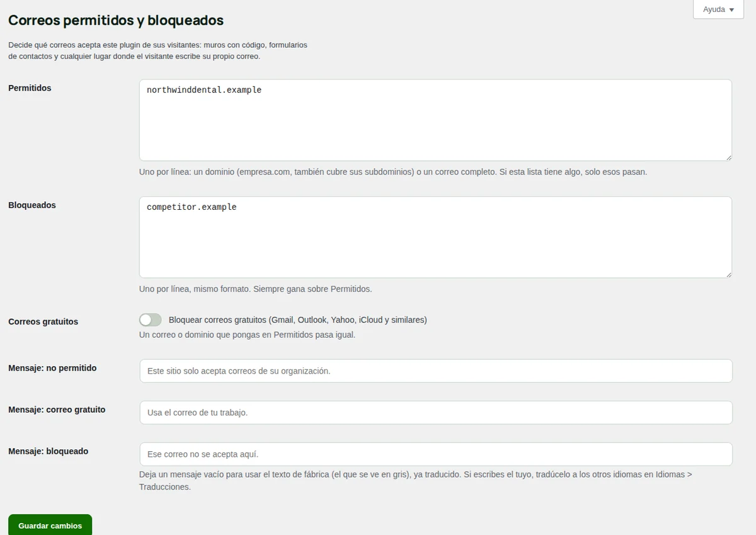Click the Mensaje: bloqueado label
The width and height of the screenshot is (756, 535).
49,451
